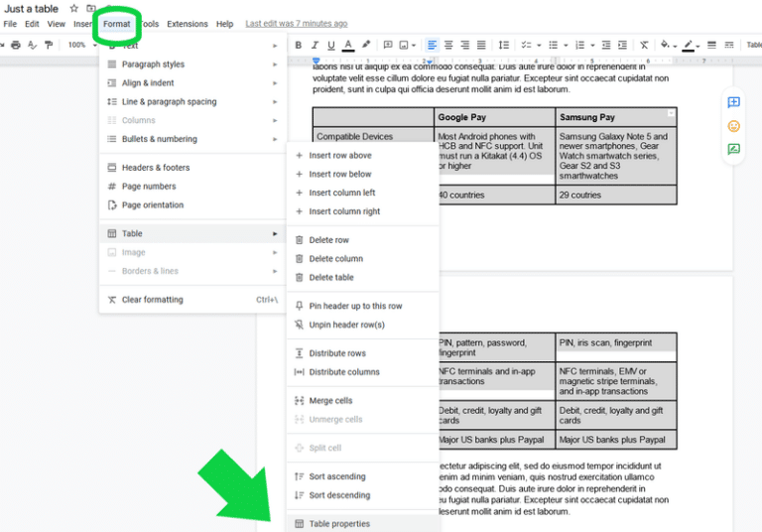Open the Help menu

[224, 24]
